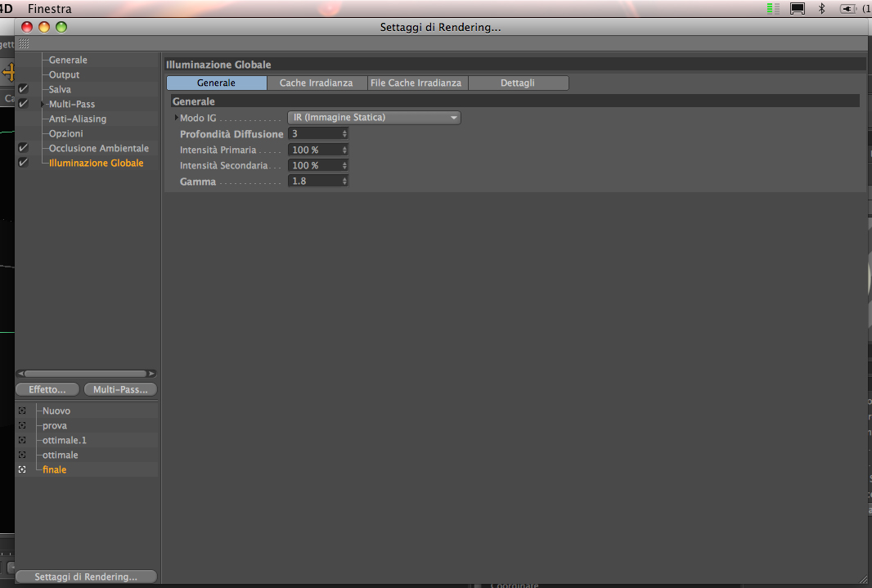Viewport: 872px width, 588px height.
Task: Click the green activity bars menu icon
Action: click(773, 8)
